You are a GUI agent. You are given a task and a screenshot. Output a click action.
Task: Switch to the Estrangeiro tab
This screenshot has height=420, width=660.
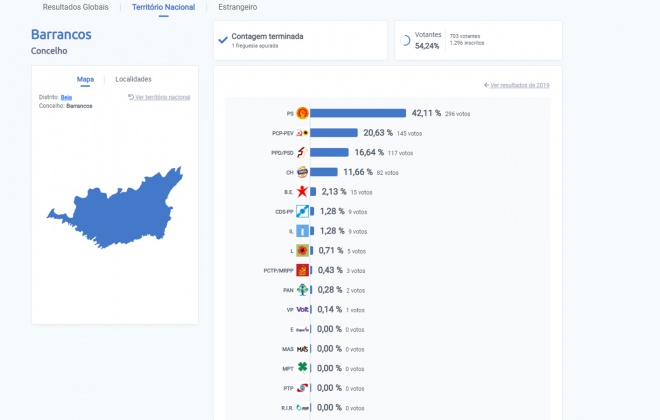coord(237,7)
